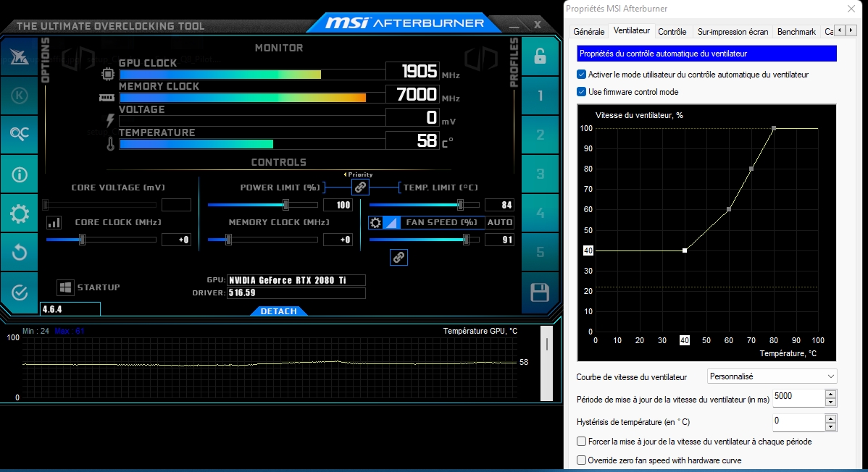Click the MSI dragon logo icon

click(x=20, y=56)
